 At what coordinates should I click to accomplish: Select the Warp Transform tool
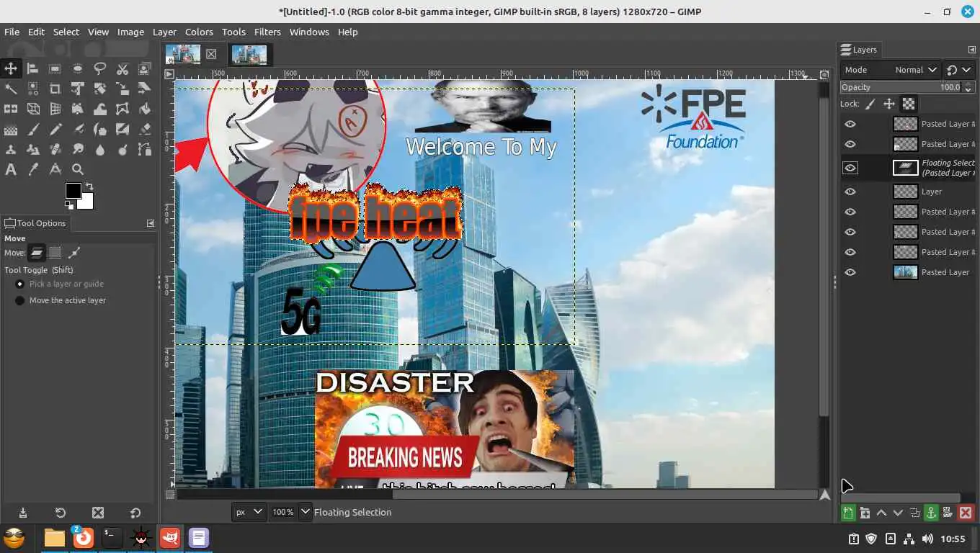coord(99,109)
